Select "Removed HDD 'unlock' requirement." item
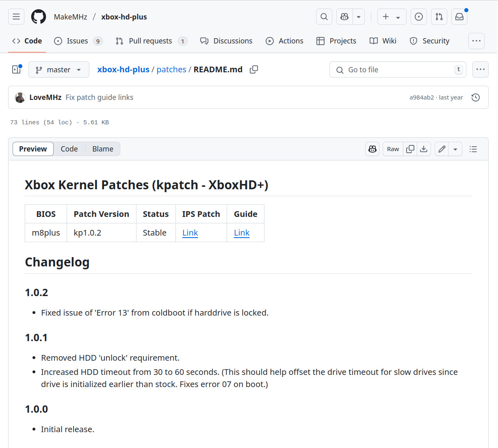Viewport: 498px width, 448px height. point(110,358)
